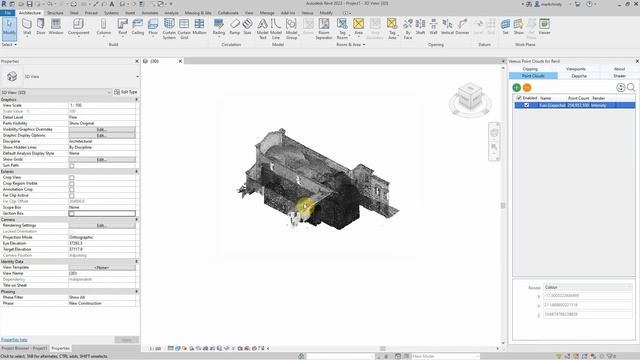Screen dimensions: 640x360
Task: Switch to the Viewpoints tab in point clouds panel
Action: point(576,69)
